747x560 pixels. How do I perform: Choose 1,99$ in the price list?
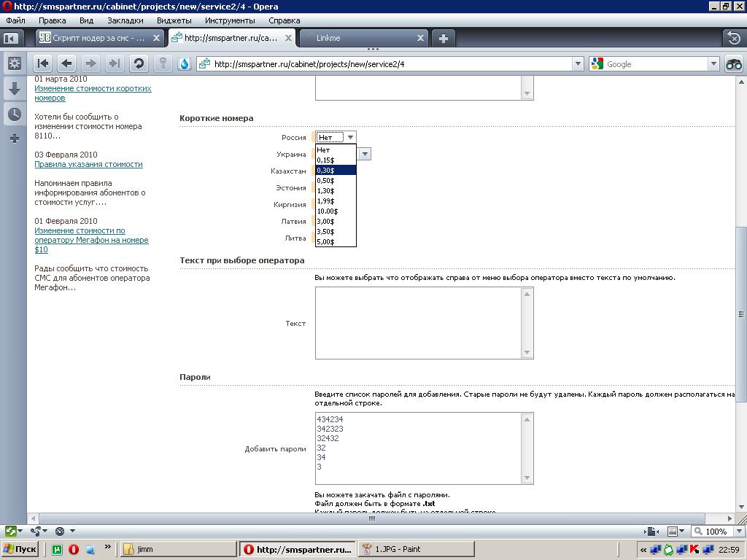coord(336,201)
